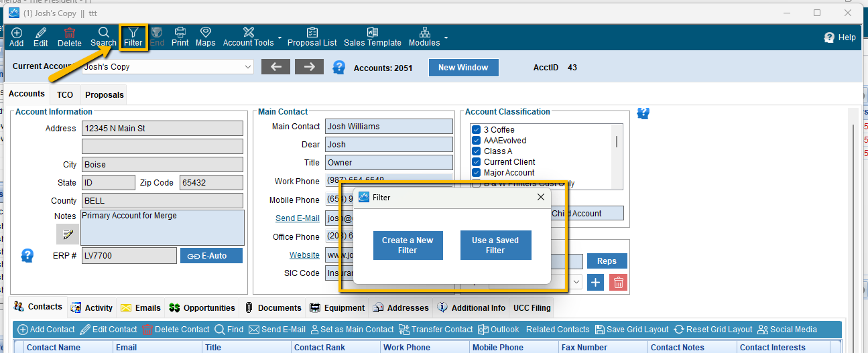Toggle the Class A checkbox
This screenshot has width=868, height=353.
pos(476,151)
